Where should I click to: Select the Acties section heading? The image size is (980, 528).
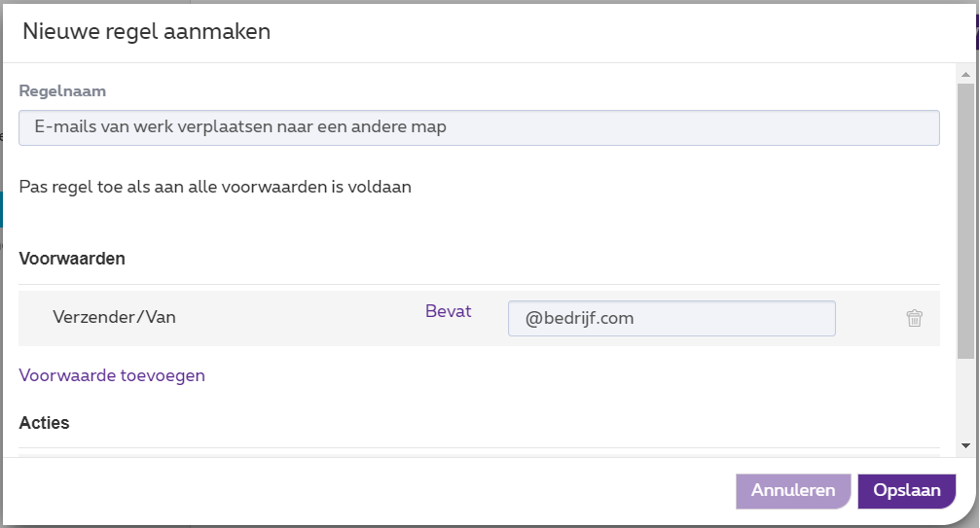(x=44, y=423)
